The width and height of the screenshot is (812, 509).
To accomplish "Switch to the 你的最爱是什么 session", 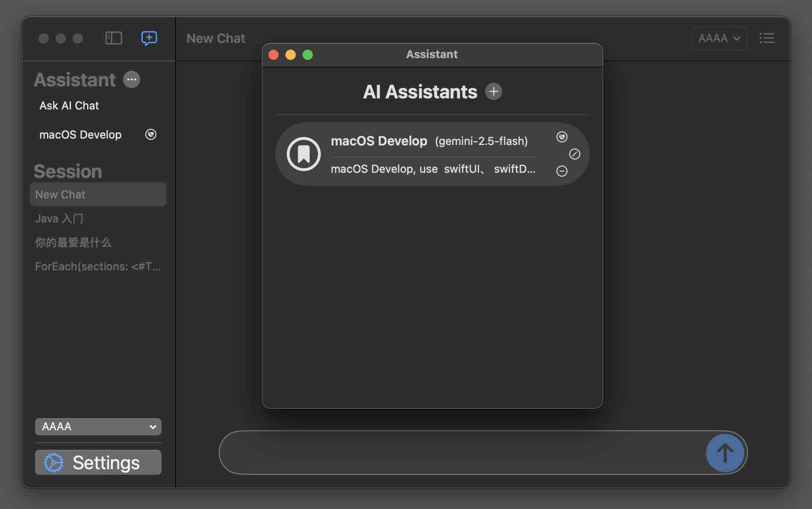I will (73, 242).
